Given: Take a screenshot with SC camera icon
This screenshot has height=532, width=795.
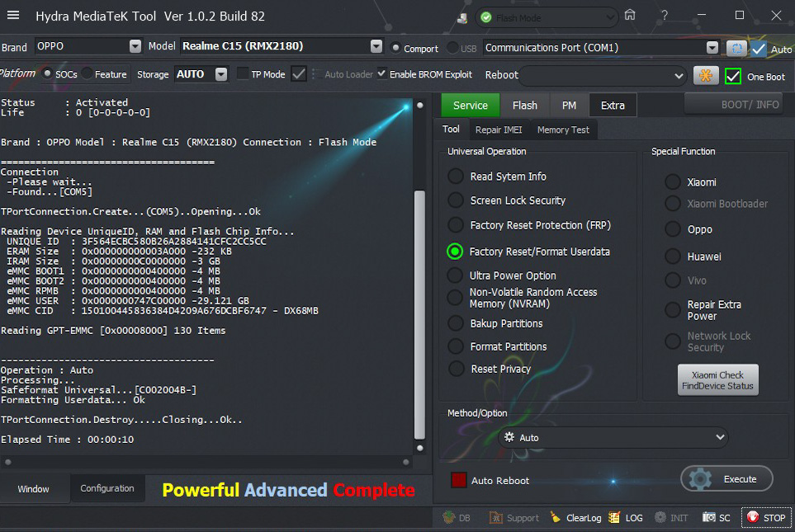Looking at the screenshot, I should [x=709, y=517].
